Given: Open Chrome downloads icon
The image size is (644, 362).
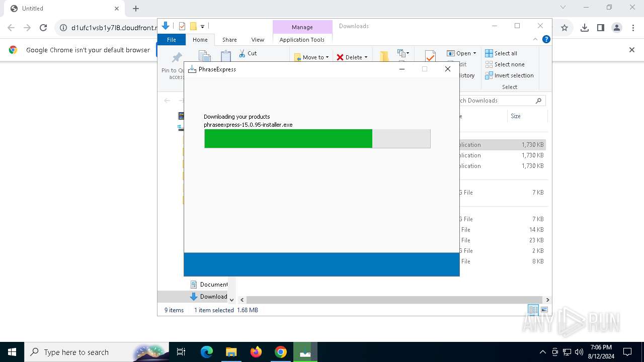Looking at the screenshot, I should [x=585, y=28].
